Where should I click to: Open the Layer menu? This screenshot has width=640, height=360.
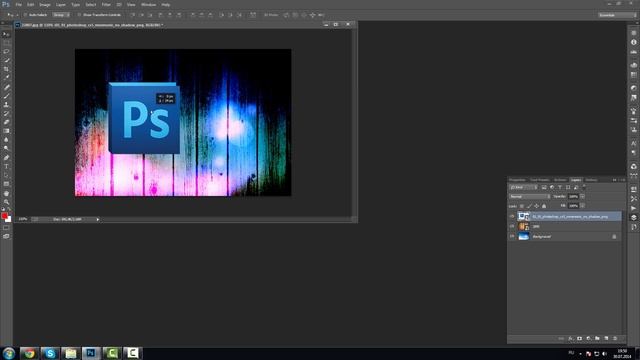click(x=60, y=4)
